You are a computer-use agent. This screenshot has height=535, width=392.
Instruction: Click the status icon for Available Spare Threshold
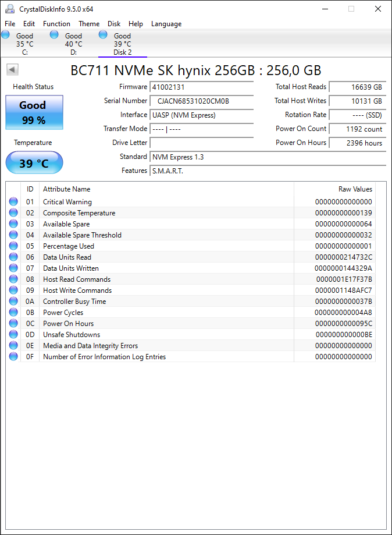pos(13,235)
